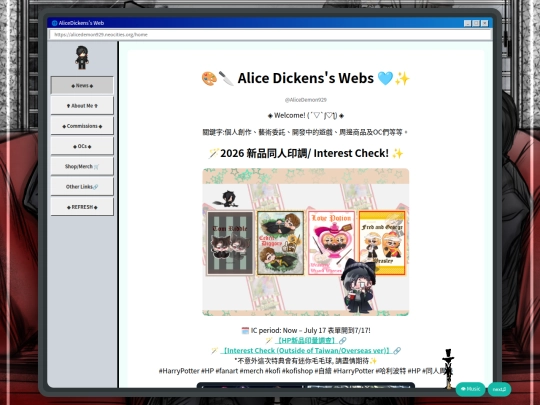This screenshot has height=405, width=540.
Task: Close the AliceDickens's Web window
Action: point(485,23)
